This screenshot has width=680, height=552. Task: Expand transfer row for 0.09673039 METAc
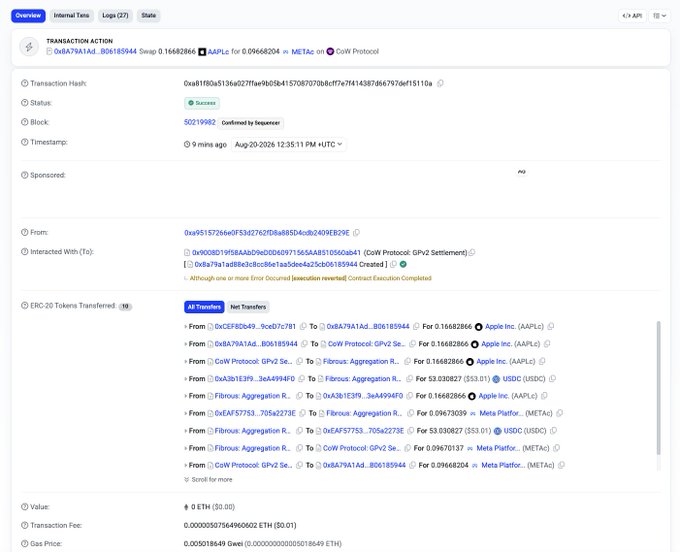pos(186,413)
